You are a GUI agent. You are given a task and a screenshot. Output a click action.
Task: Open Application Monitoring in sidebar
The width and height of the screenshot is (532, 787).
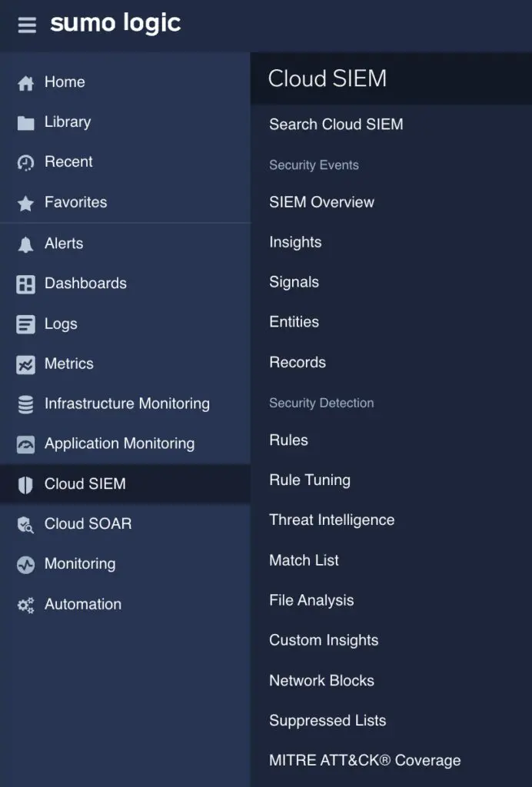tap(119, 443)
